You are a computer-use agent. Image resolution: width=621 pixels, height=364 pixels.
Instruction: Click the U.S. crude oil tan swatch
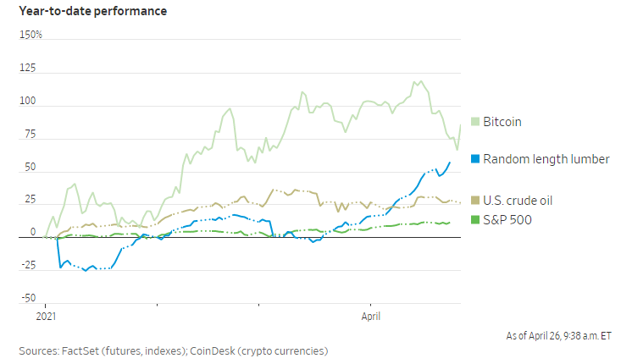click(474, 201)
